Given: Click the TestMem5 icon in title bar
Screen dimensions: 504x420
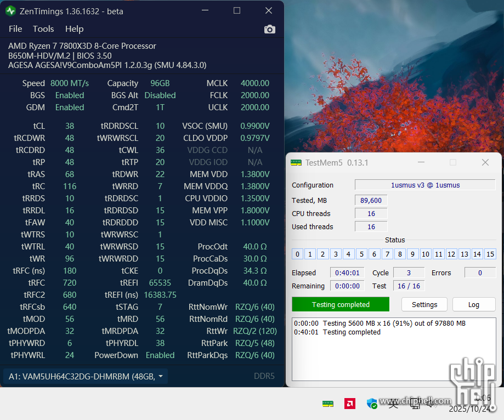Looking at the screenshot, I should 296,163.
